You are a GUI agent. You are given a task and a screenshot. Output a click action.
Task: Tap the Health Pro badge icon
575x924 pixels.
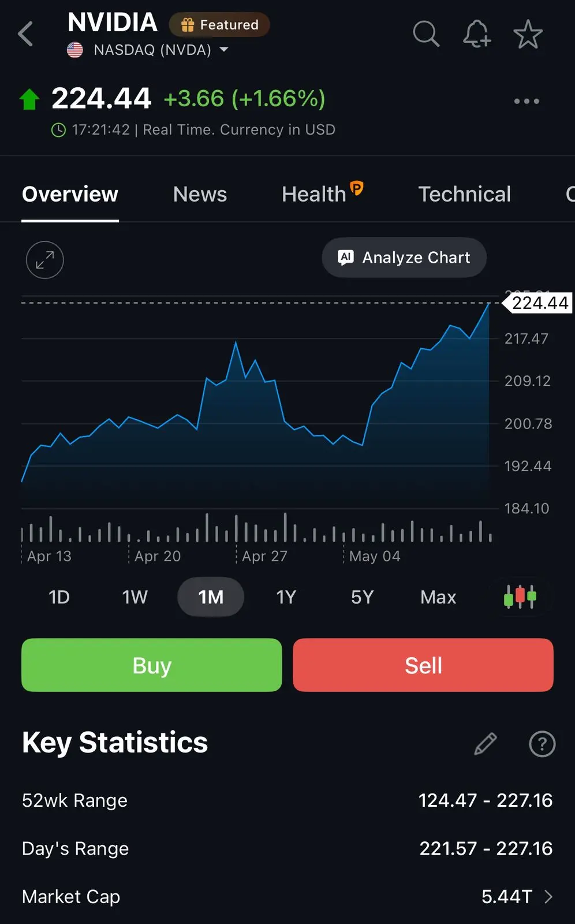(x=357, y=188)
